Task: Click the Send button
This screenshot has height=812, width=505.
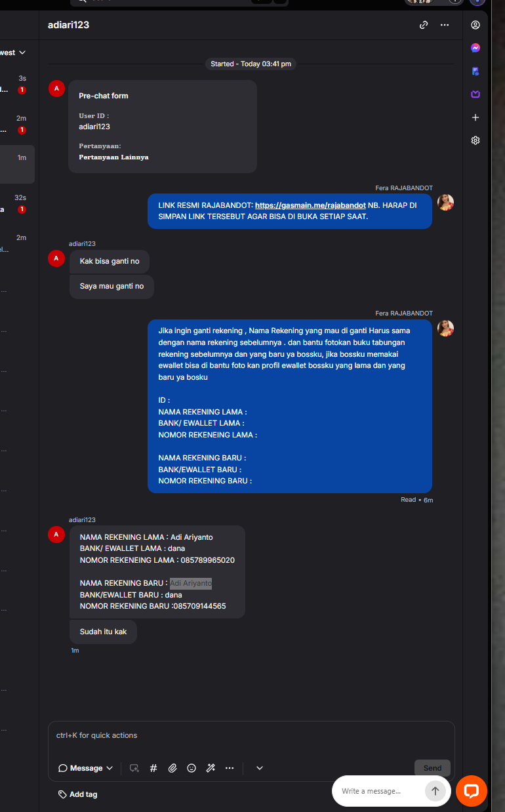Action: point(432,768)
